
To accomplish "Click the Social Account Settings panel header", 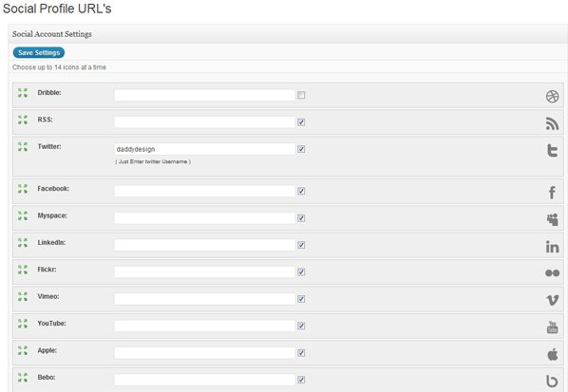I will pyautogui.click(x=288, y=34).
